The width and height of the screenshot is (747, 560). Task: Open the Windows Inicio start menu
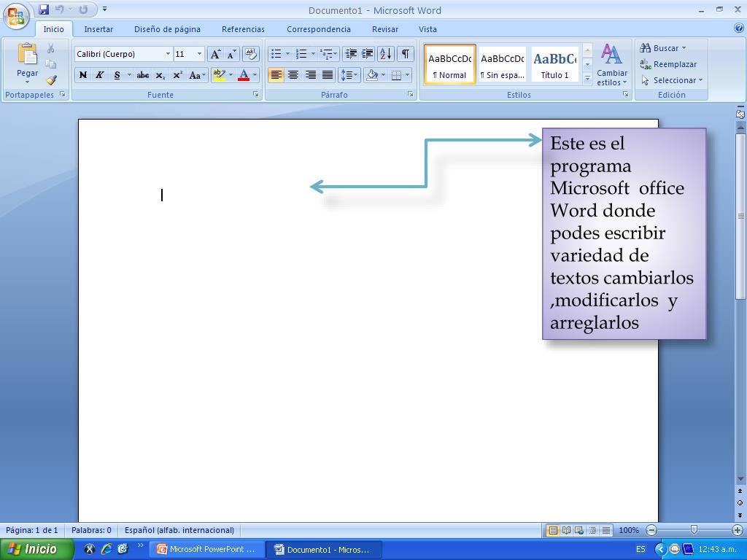[36, 549]
